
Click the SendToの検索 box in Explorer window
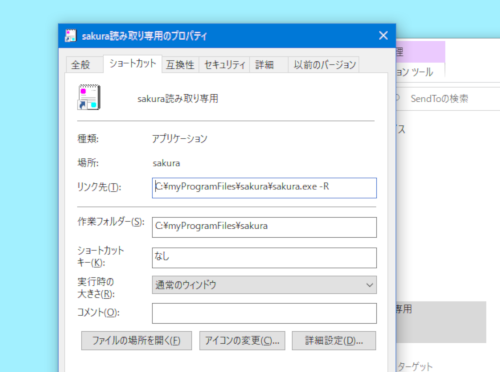tap(448, 99)
